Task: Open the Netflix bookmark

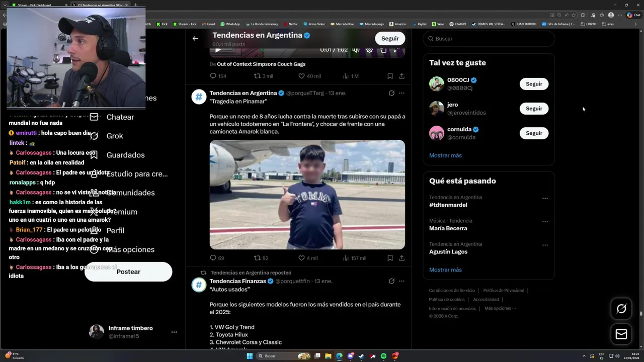Action: (290, 24)
